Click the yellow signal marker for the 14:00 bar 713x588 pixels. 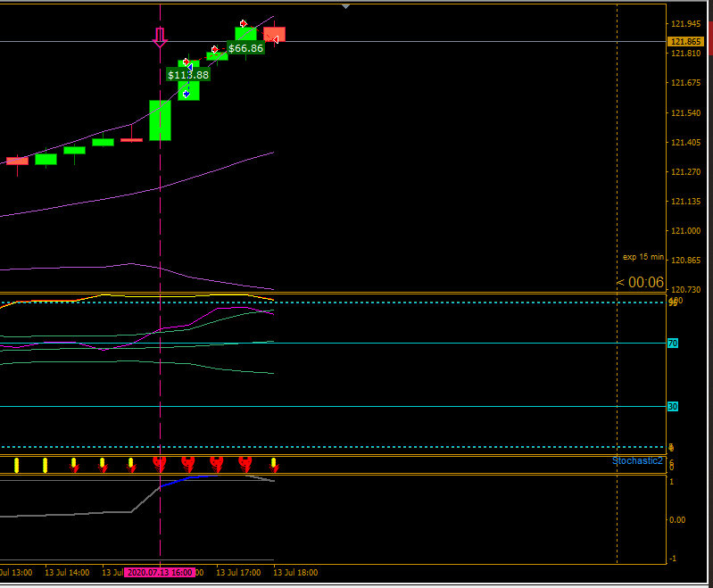[x=45, y=465]
